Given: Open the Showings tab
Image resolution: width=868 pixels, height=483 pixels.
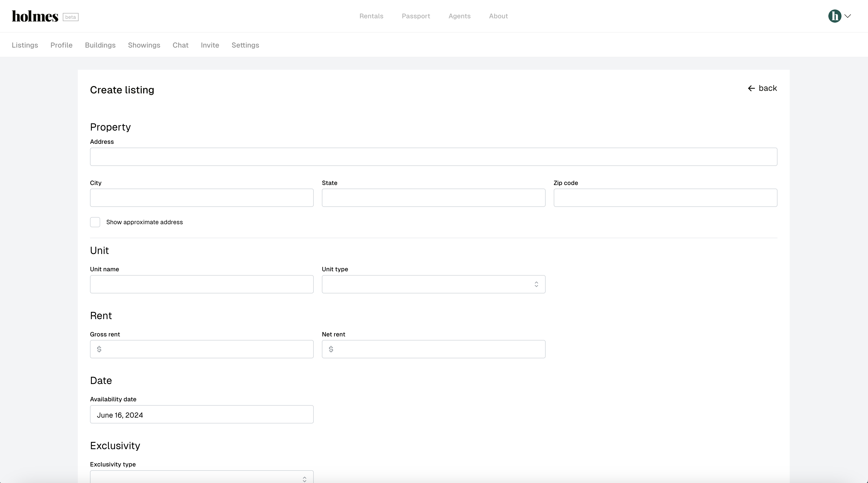Looking at the screenshot, I should 144,45.
